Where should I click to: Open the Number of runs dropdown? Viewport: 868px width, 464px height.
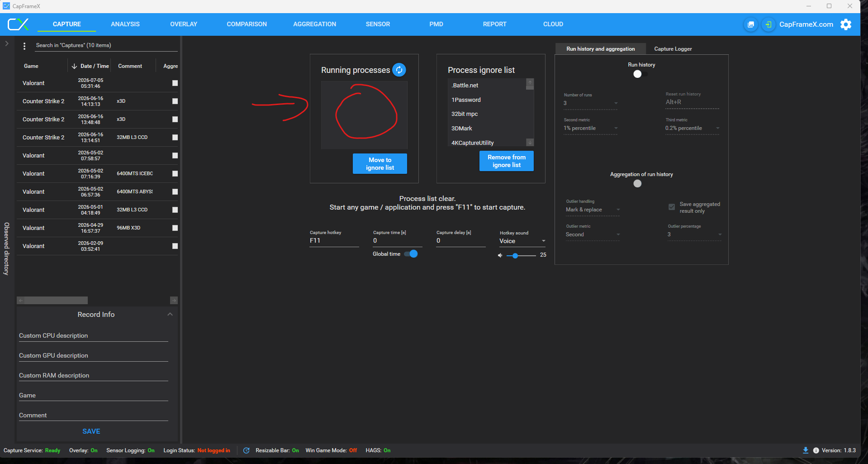click(591, 103)
